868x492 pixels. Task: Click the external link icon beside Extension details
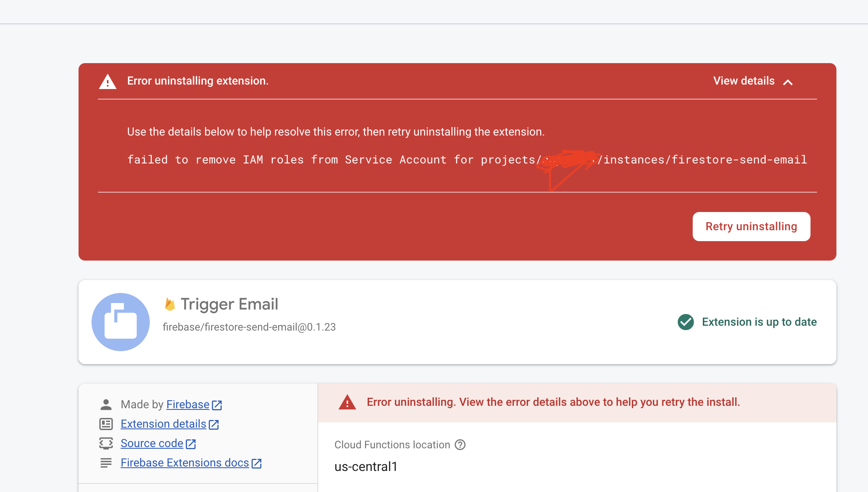[x=214, y=424]
